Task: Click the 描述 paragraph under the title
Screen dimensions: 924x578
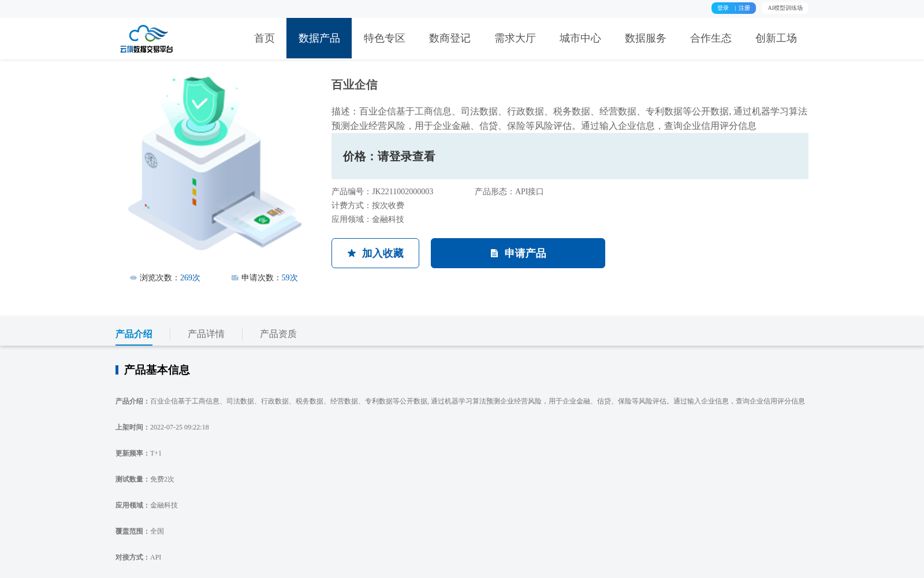Action: tap(569, 118)
